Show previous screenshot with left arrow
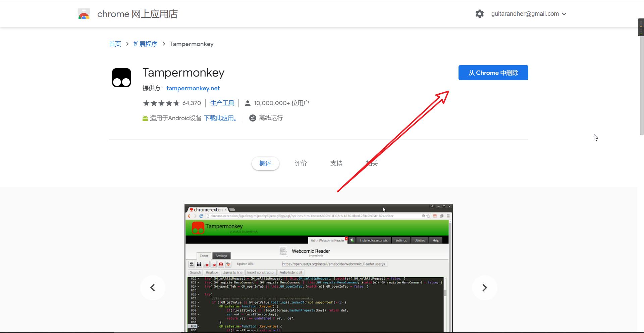Screen dimensions: 644x333 (153, 288)
